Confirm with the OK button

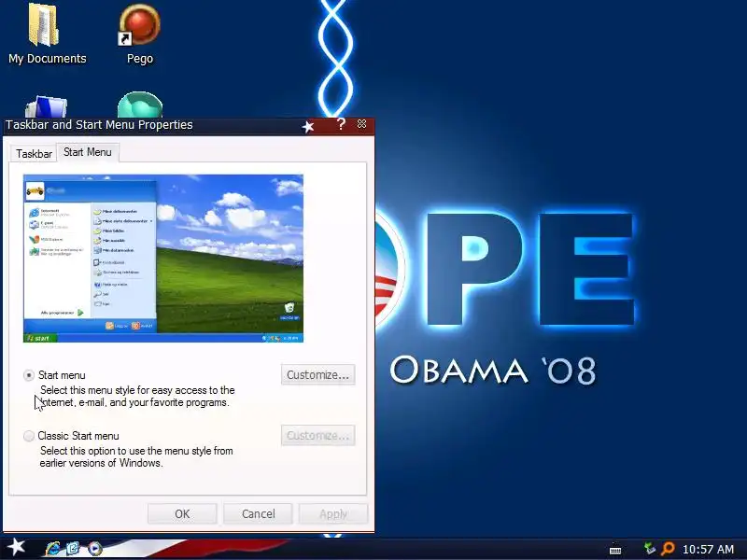182,514
